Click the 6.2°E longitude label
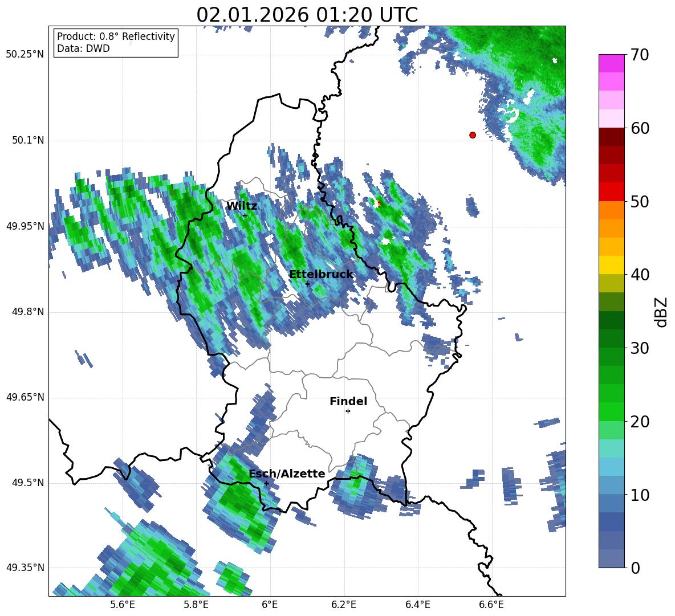The image size is (675, 616). pyautogui.click(x=344, y=605)
